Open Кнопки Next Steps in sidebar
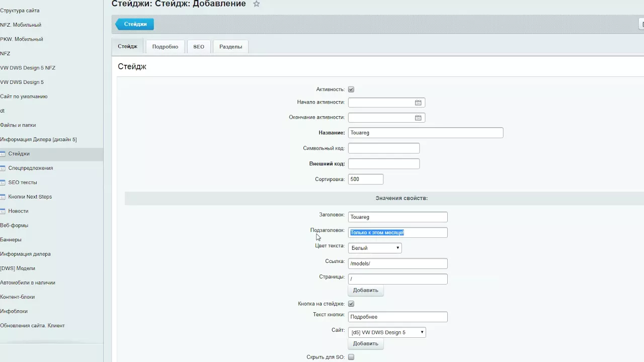 tap(30, 197)
